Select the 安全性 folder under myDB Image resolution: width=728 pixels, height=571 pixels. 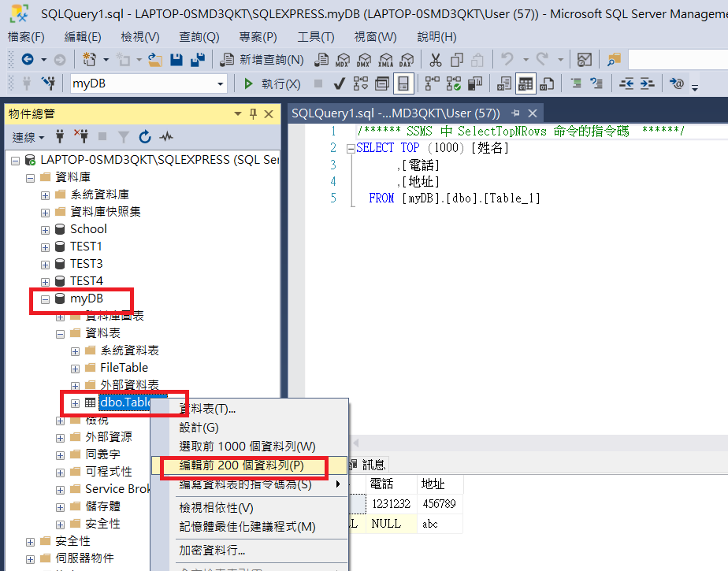click(102, 524)
